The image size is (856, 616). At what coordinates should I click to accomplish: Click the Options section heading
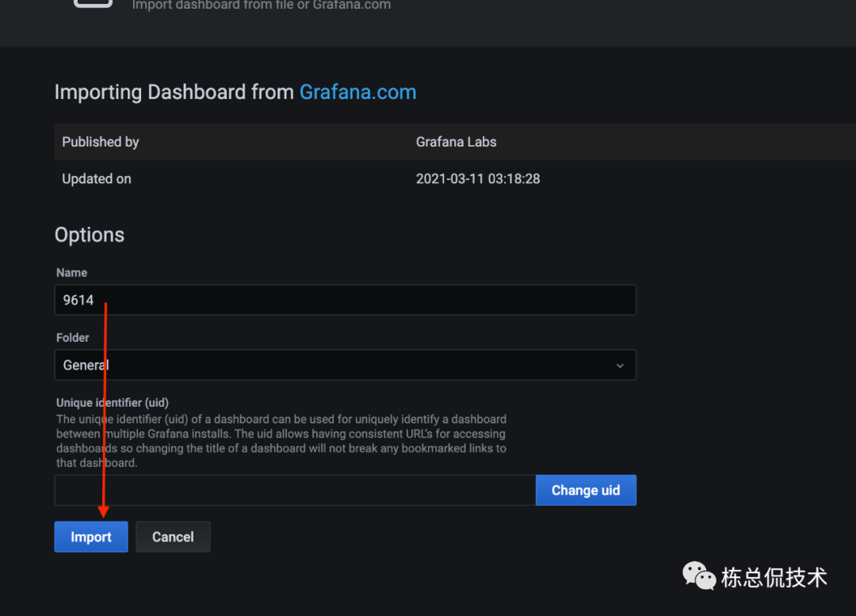(x=90, y=235)
